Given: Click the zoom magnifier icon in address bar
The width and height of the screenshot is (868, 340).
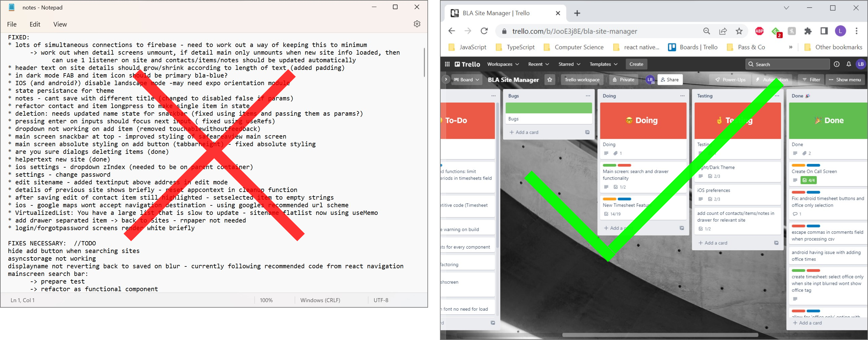Looking at the screenshot, I should click(x=706, y=31).
